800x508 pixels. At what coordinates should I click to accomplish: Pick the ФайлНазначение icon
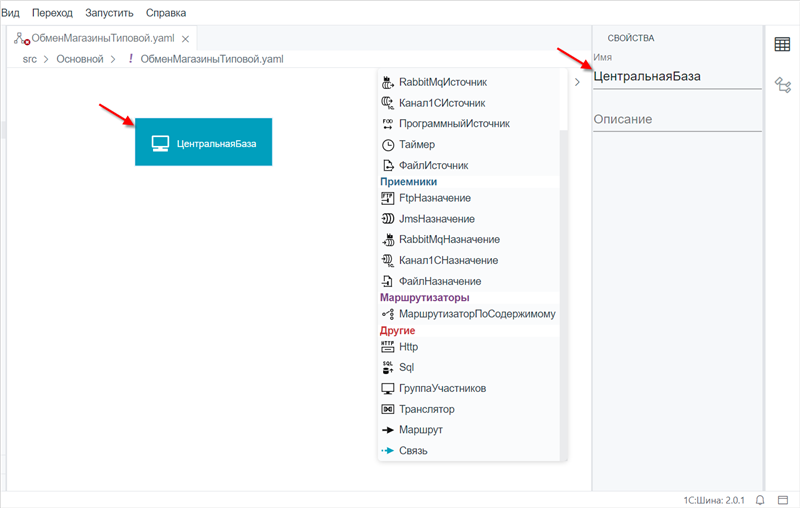coord(388,281)
